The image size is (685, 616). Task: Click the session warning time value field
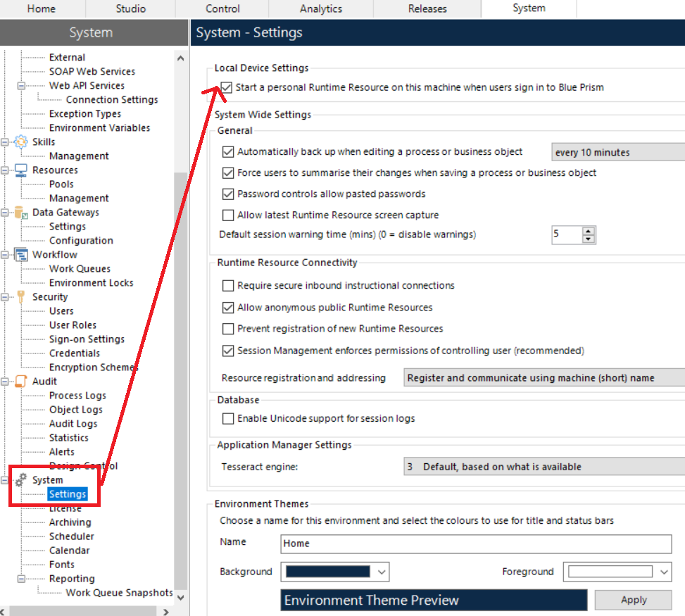click(x=567, y=234)
